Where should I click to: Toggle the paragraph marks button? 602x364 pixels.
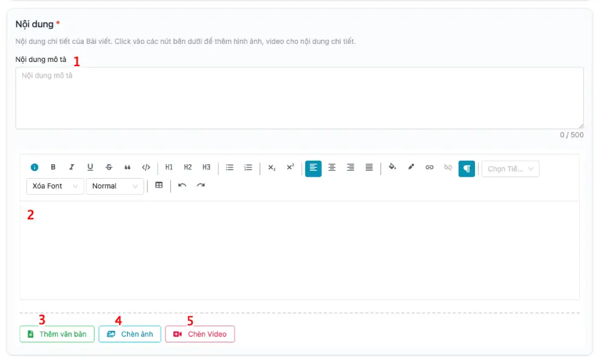coord(467,168)
